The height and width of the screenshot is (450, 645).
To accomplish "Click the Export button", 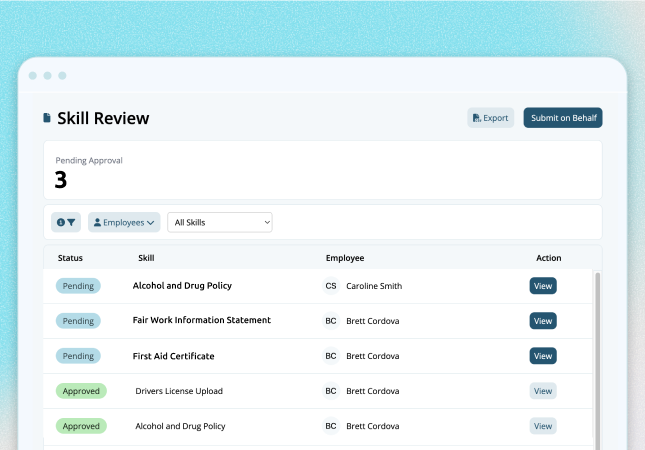I will tap(490, 118).
